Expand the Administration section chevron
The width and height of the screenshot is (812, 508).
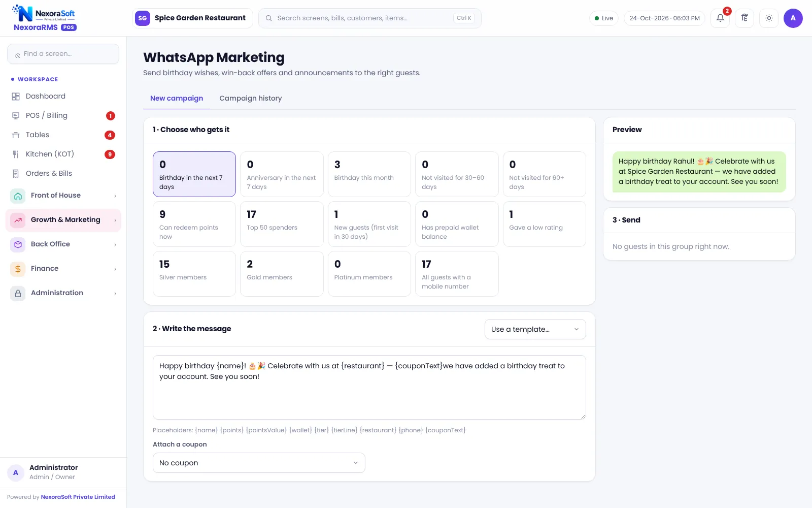click(115, 294)
